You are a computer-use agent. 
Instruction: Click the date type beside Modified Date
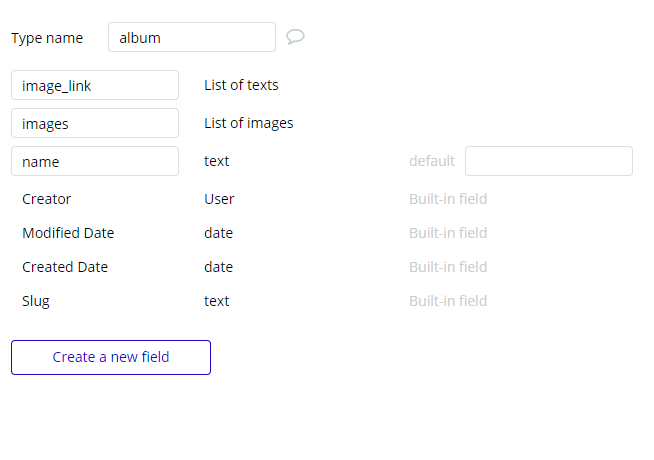point(218,233)
